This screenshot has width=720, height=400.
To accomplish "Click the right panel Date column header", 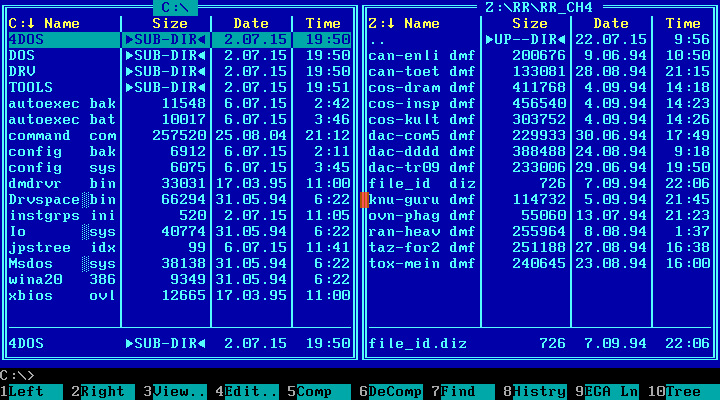I will tap(611, 24).
